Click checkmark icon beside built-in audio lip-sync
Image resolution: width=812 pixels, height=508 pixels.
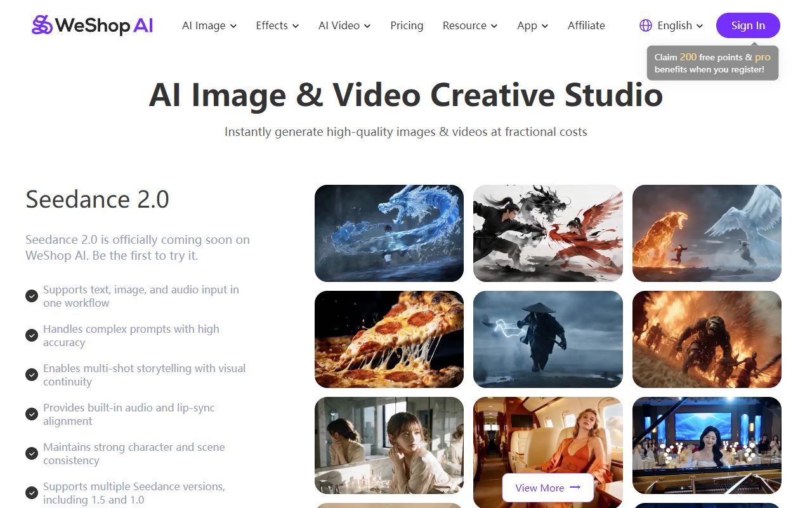click(x=32, y=414)
